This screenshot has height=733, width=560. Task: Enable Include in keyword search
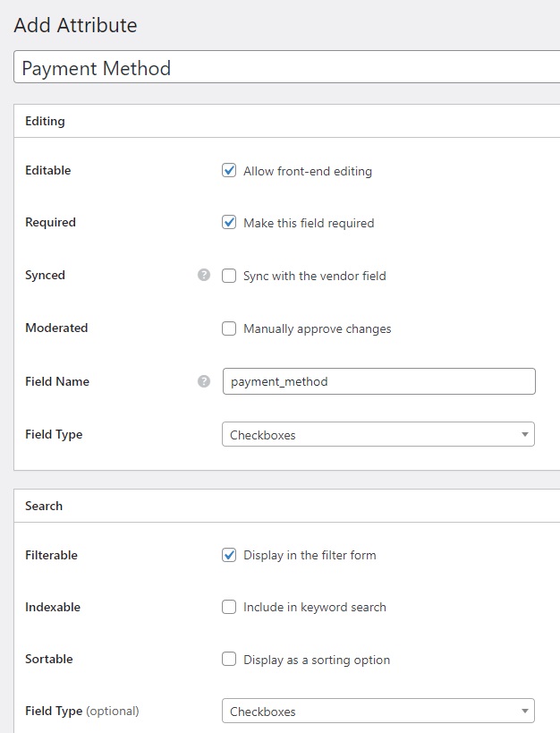click(x=229, y=607)
